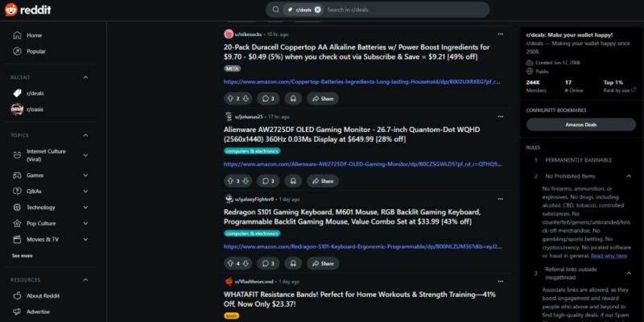Open comments on the Redragon keyboard post

click(268, 263)
